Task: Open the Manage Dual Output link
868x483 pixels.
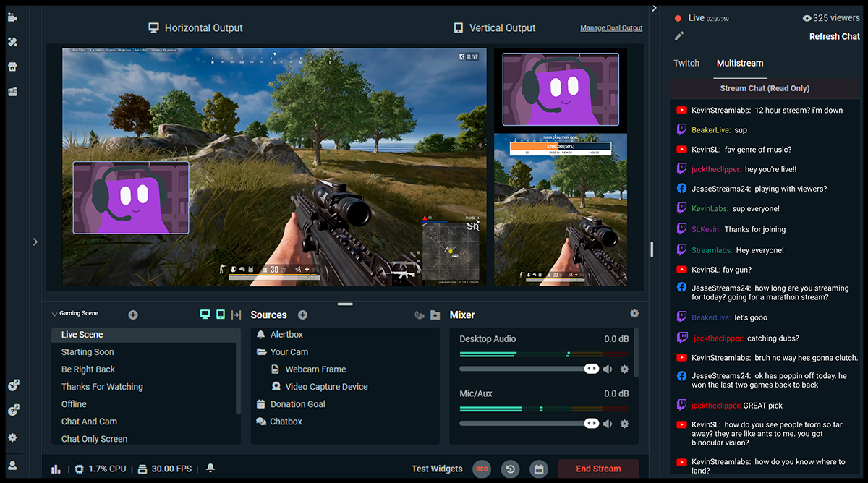Action: coord(611,28)
